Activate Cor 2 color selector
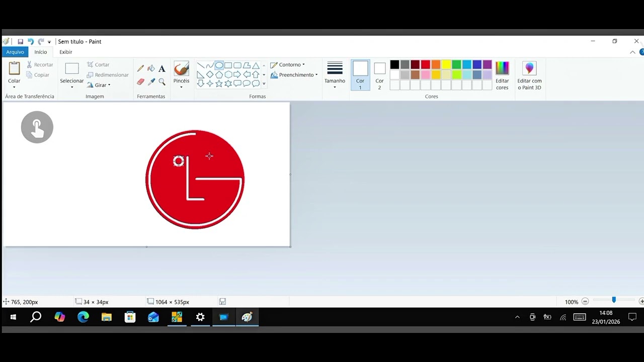This screenshot has width=644, height=362. [x=379, y=75]
